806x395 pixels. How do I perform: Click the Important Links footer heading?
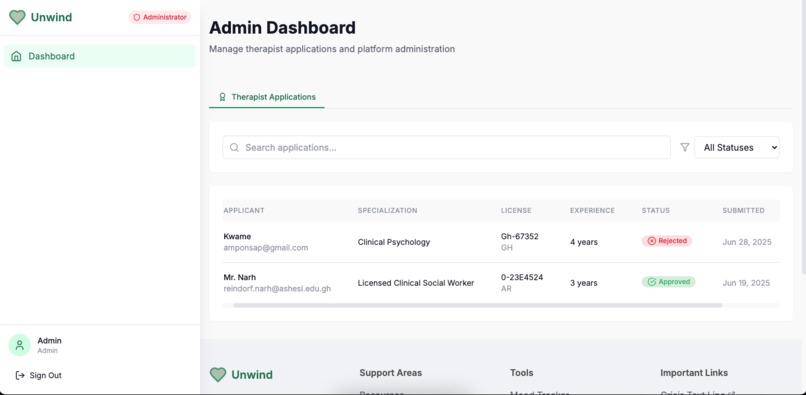(x=694, y=373)
